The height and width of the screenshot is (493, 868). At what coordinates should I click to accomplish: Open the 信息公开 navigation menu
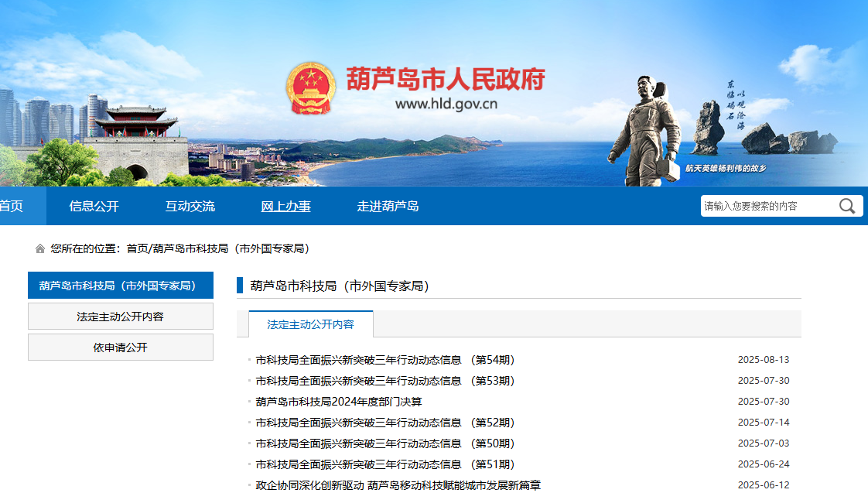(x=94, y=206)
